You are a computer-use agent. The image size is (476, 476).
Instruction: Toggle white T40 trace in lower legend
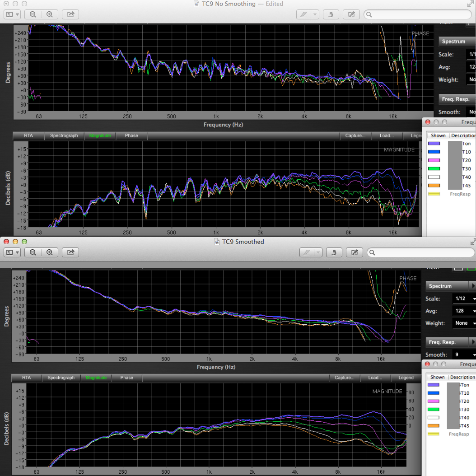coord(433,418)
